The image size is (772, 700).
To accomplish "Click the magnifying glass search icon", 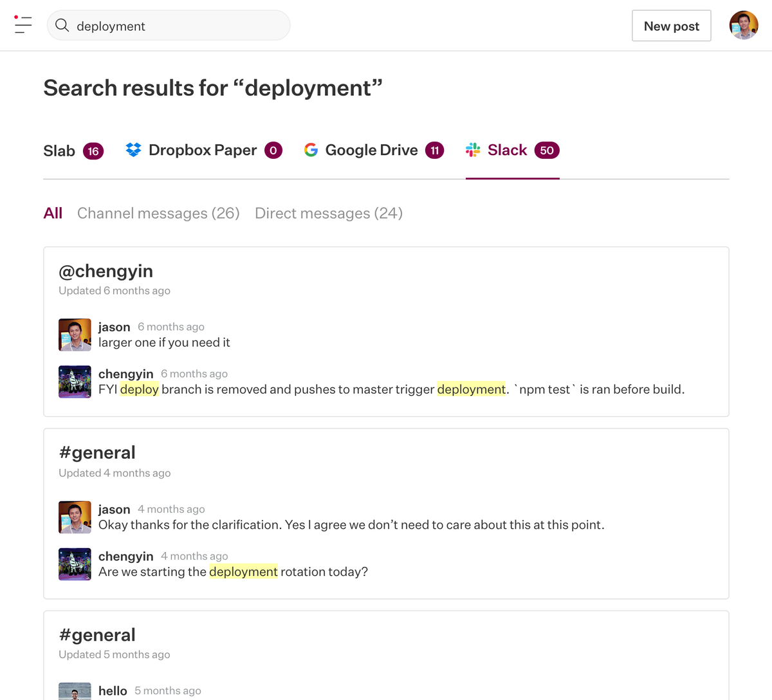I will tap(62, 25).
